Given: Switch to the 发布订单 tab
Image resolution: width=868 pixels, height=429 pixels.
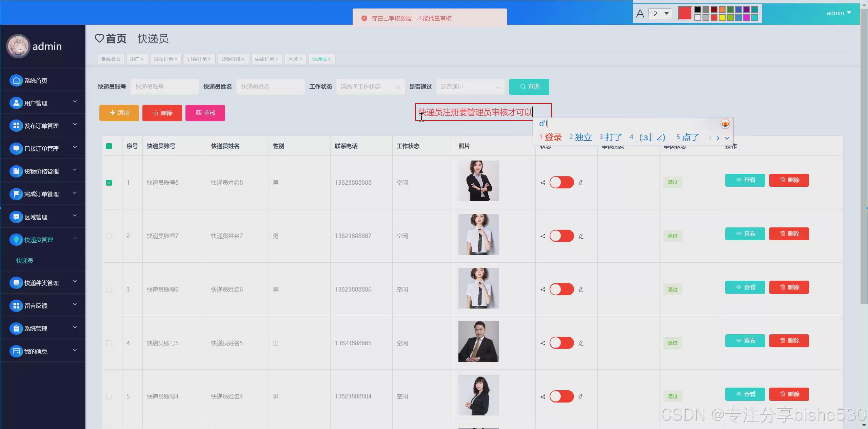Looking at the screenshot, I should (163, 59).
